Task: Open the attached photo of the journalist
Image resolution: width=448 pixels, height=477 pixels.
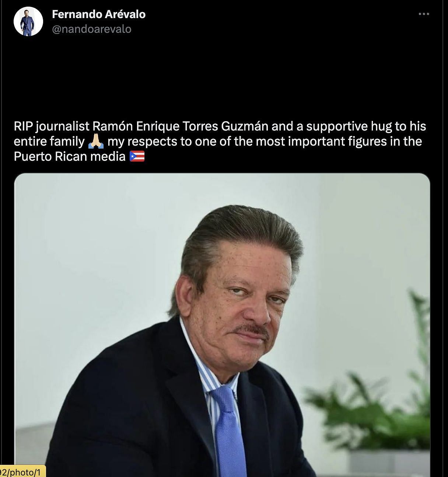Action: click(x=222, y=325)
